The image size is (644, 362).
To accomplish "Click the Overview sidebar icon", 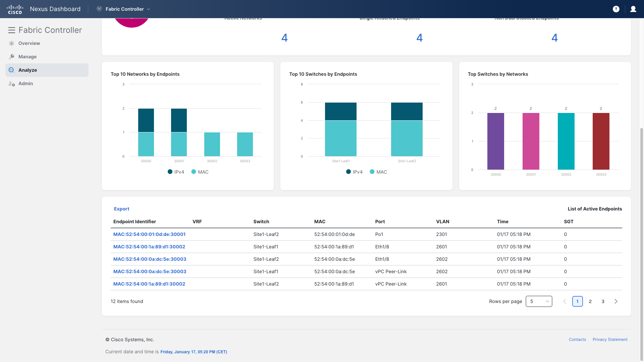I will point(12,43).
